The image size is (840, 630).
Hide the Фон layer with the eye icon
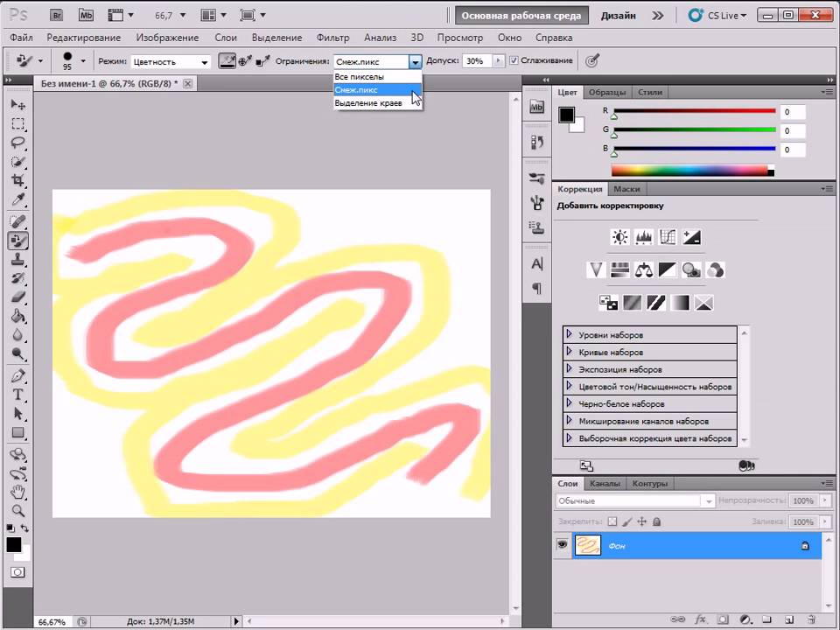(563, 545)
